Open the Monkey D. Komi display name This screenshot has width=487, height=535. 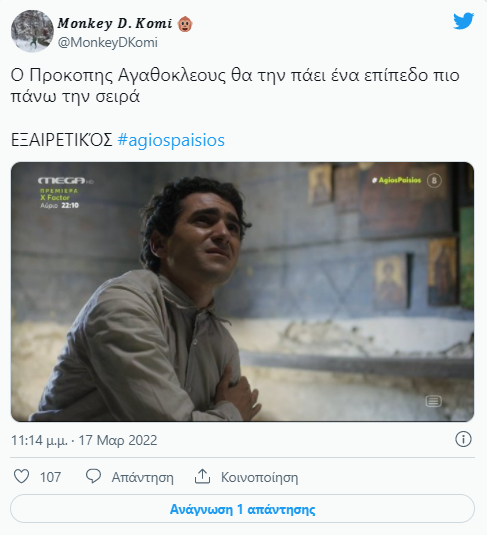(x=115, y=23)
